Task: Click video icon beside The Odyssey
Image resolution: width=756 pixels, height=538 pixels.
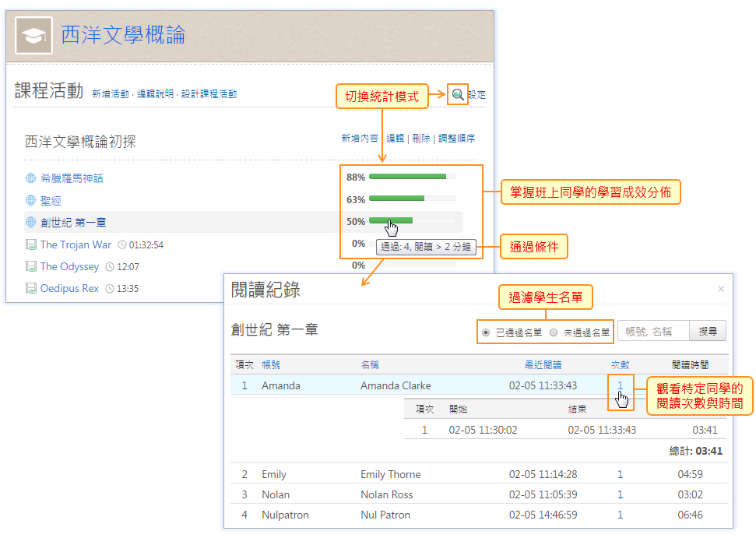Action: click(x=30, y=266)
